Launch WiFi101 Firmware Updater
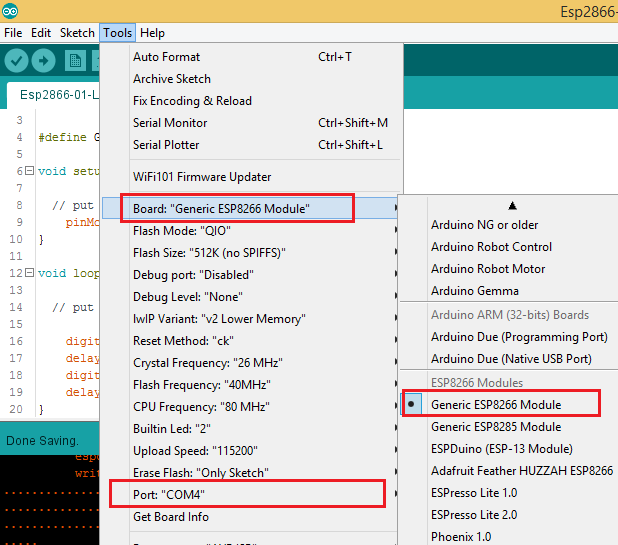The image size is (618, 545). [252, 177]
